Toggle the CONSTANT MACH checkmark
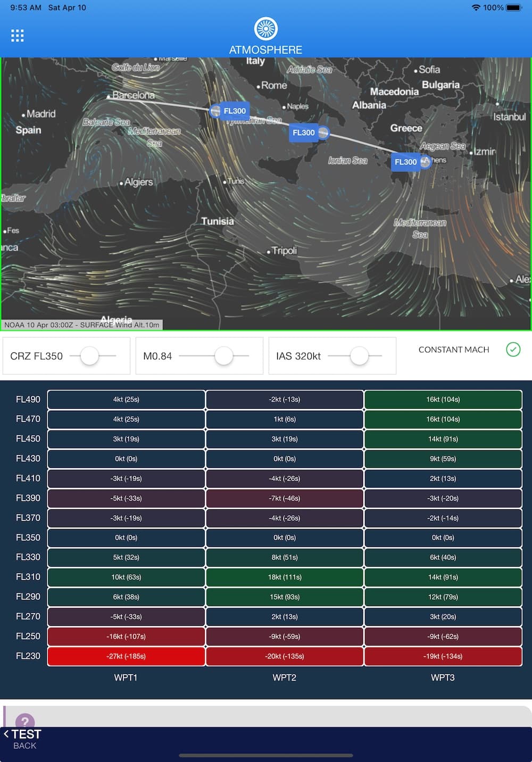 pyautogui.click(x=513, y=350)
